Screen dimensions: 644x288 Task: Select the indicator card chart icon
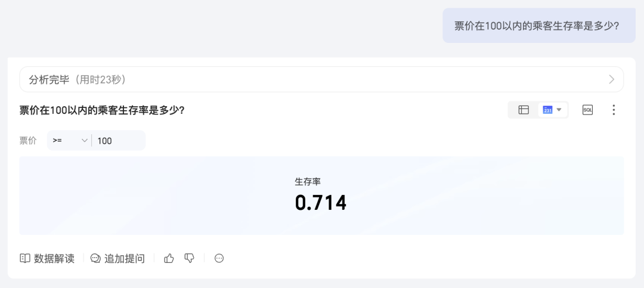(547, 110)
